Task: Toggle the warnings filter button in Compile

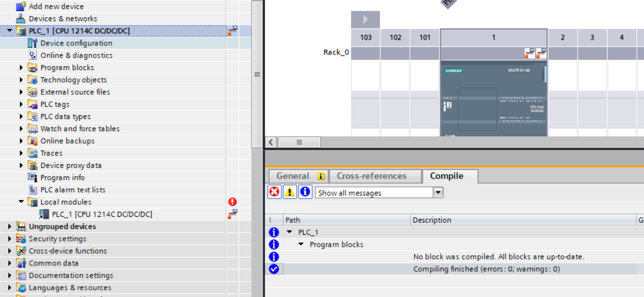Action: point(290,192)
